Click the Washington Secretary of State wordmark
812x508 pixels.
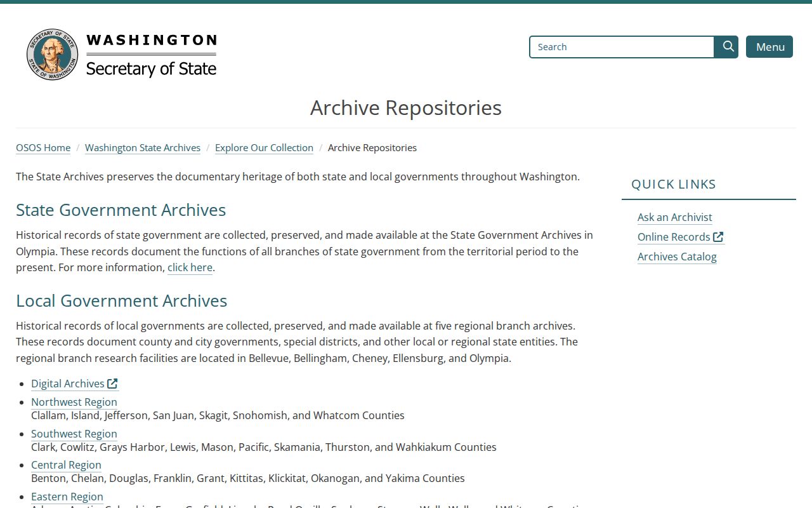click(151, 55)
